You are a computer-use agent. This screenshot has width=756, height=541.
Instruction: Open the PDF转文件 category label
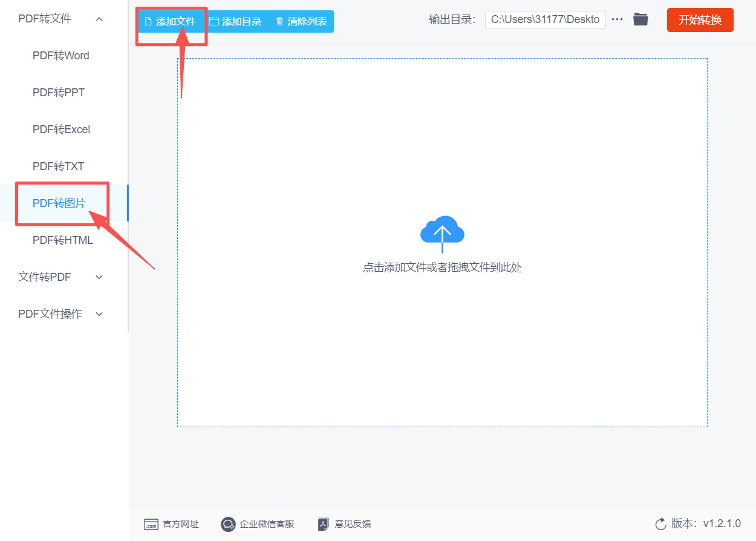(45, 19)
